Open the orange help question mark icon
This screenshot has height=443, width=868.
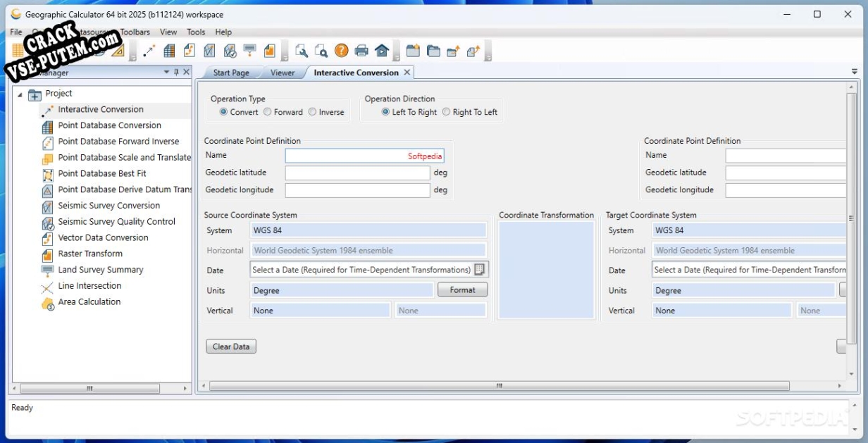click(341, 50)
